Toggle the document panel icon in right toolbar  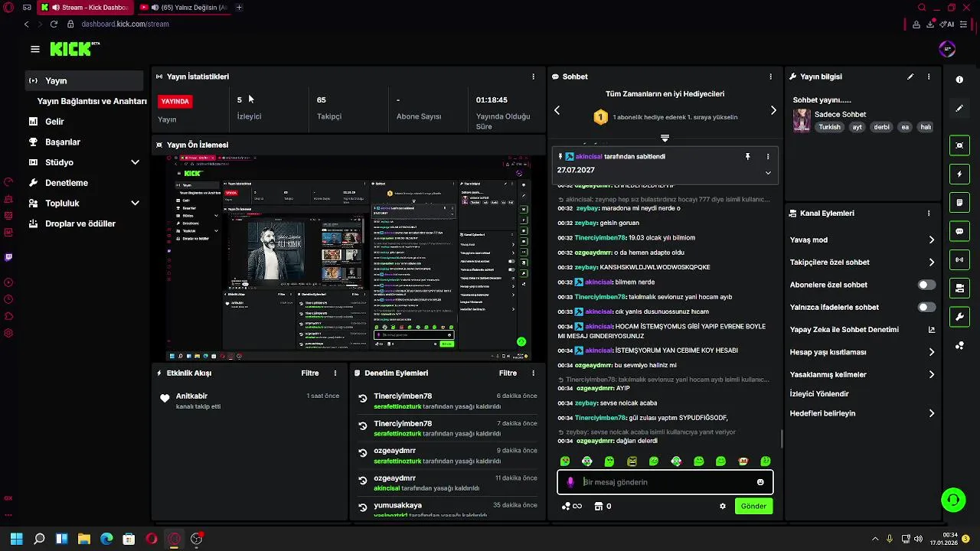tap(959, 203)
